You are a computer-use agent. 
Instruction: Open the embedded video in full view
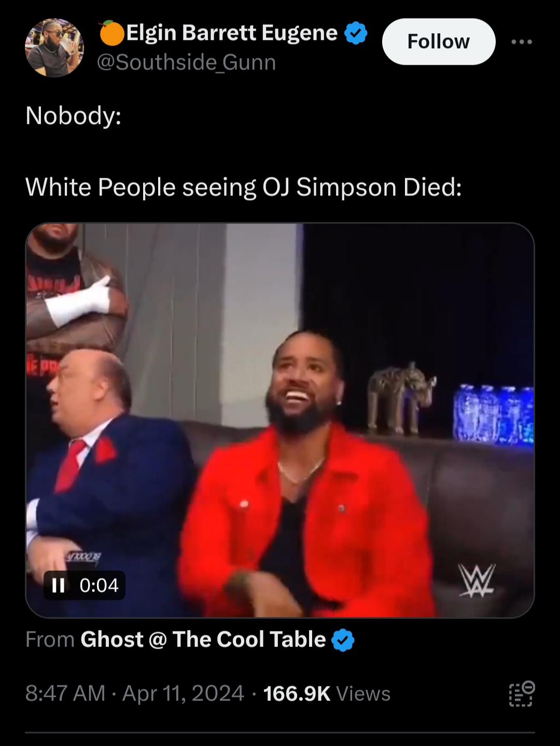pos(280,420)
